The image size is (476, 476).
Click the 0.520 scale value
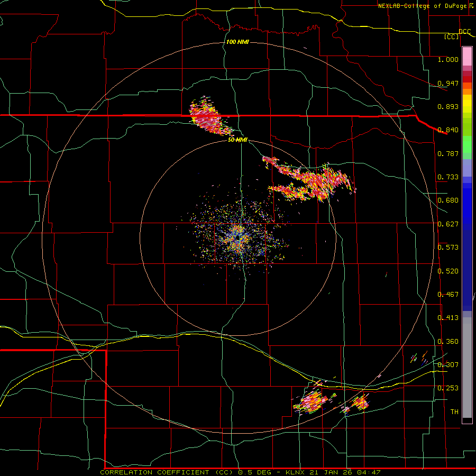[448, 271]
